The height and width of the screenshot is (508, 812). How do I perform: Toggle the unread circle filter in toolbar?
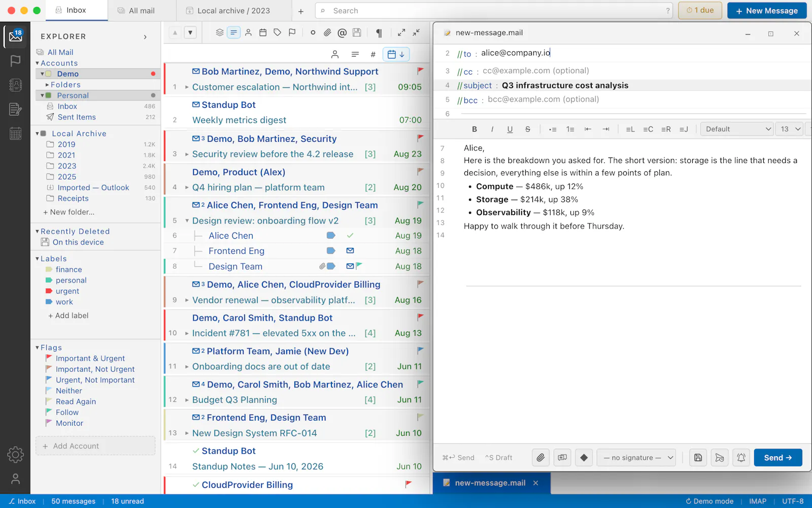tap(313, 33)
